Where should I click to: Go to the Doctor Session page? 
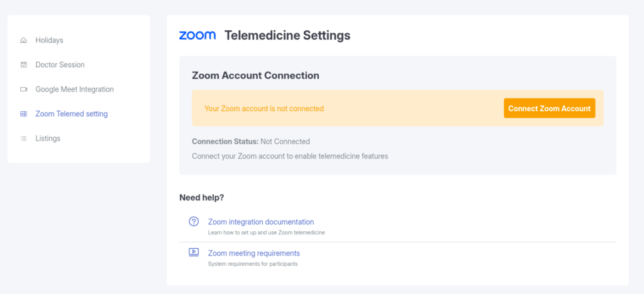click(60, 65)
